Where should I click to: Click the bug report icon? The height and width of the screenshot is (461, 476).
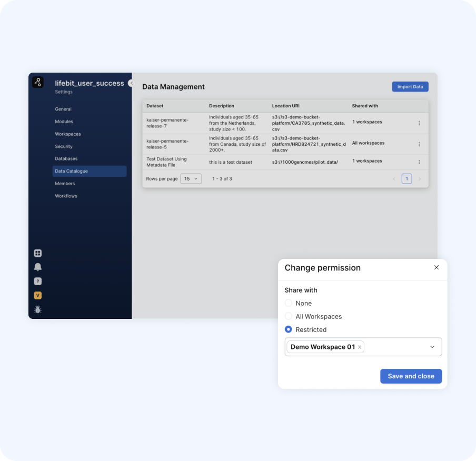38,309
